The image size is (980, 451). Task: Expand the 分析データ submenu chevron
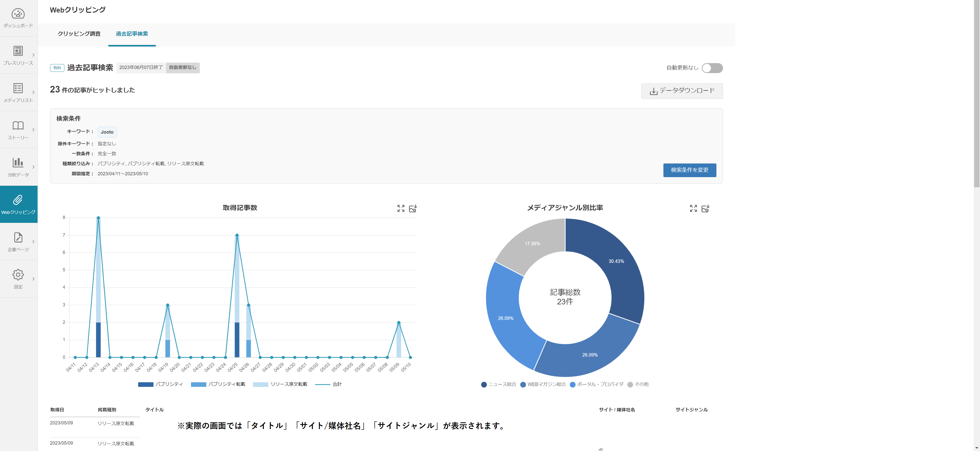[x=33, y=167]
